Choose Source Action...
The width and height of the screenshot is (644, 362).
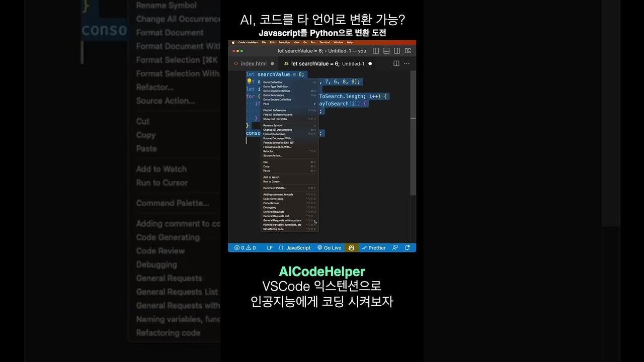(x=289, y=155)
